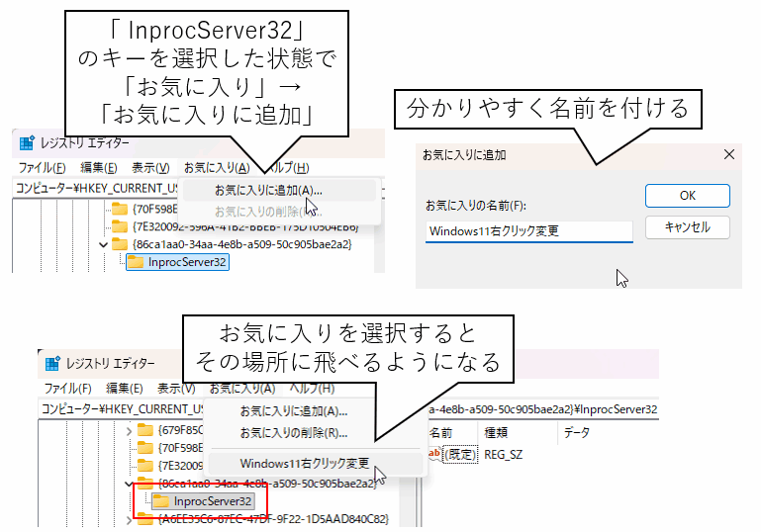Click folder icon of {7E32009 key in bottom tree
The width and height of the screenshot is (761, 532).
[145, 466]
